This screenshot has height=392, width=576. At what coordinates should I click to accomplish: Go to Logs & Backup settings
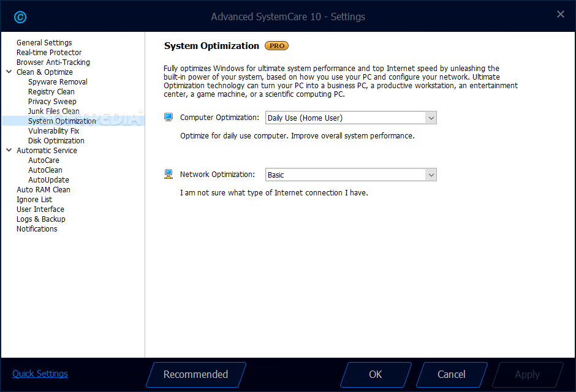point(41,219)
